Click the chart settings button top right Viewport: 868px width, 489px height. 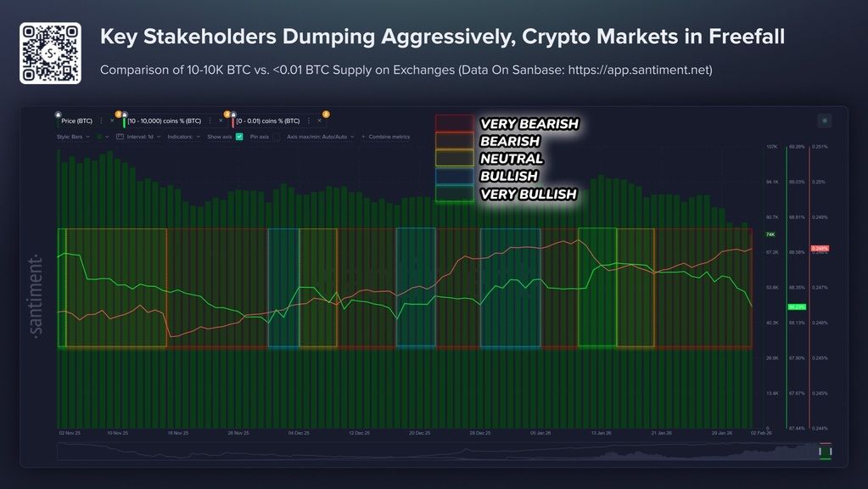click(x=824, y=121)
